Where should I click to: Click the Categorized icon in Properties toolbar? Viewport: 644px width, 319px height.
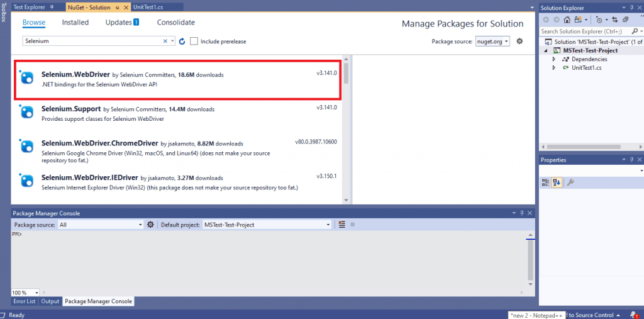click(x=545, y=182)
